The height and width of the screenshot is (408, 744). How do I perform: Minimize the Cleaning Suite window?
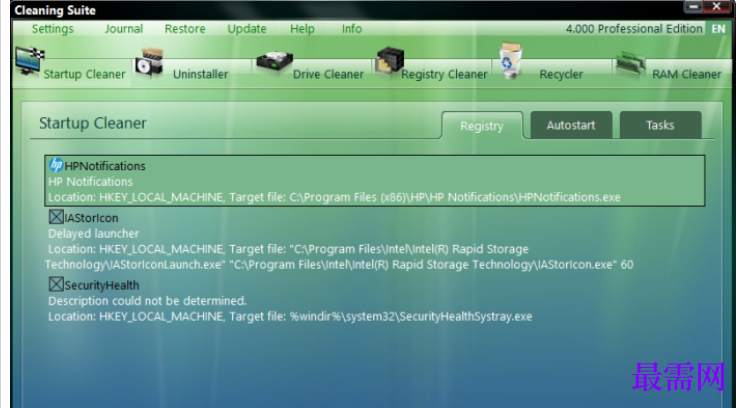[693, 6]
